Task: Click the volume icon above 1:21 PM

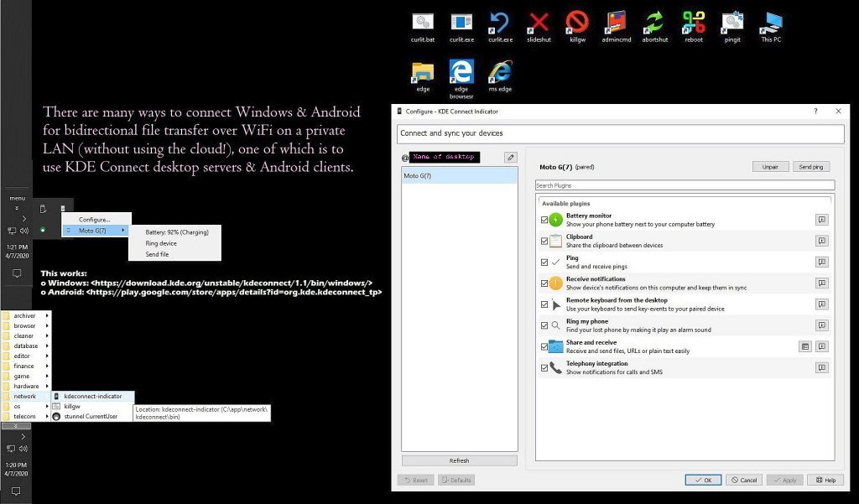Action: coord(23,231)
